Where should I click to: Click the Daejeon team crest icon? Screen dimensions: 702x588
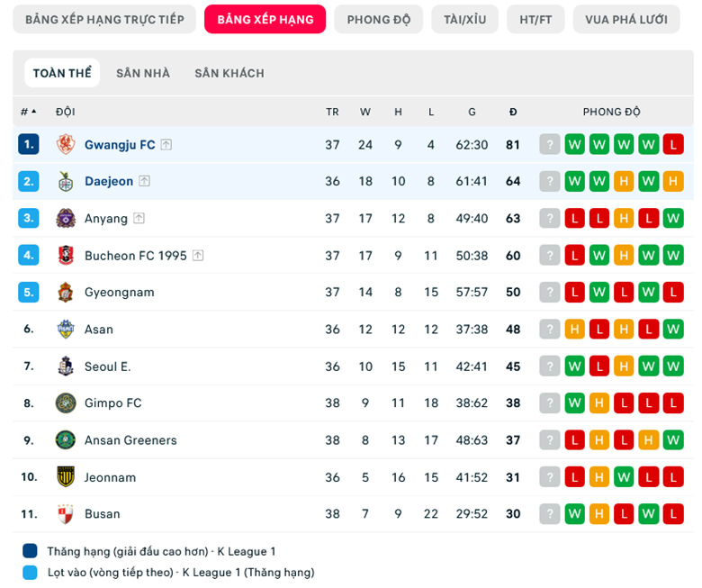(x=66, y=181)
